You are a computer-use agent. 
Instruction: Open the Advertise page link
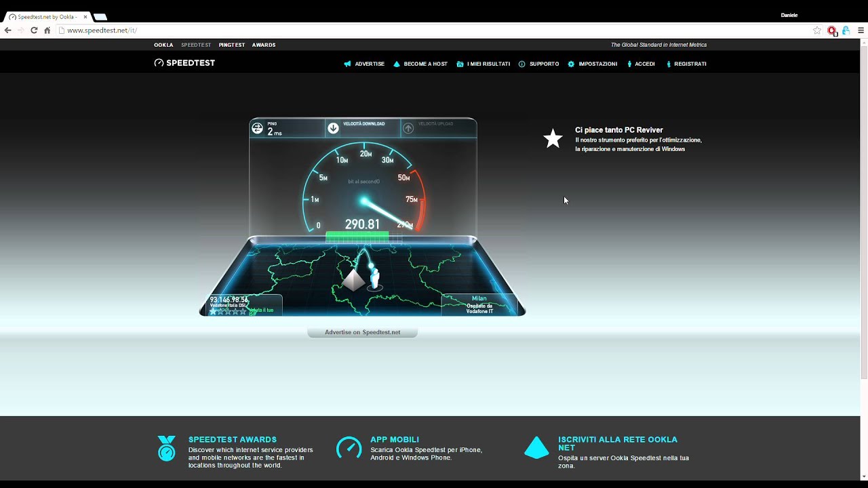coord(370,64)
